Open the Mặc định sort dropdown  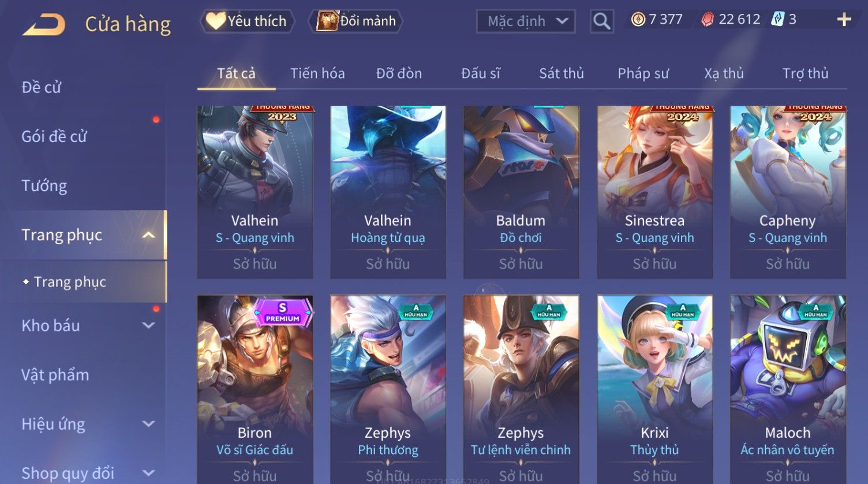526,21
